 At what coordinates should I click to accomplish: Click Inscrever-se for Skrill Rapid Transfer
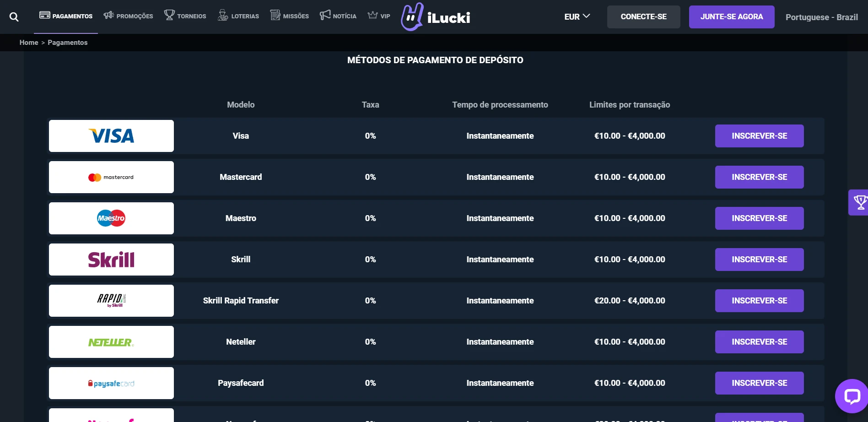tap(759, 301)
